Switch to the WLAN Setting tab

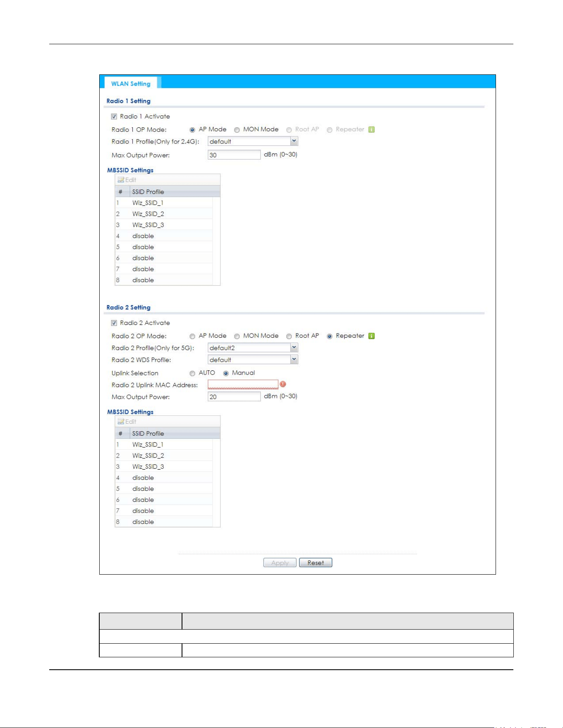pyautogui.click(x=131, y=84)
